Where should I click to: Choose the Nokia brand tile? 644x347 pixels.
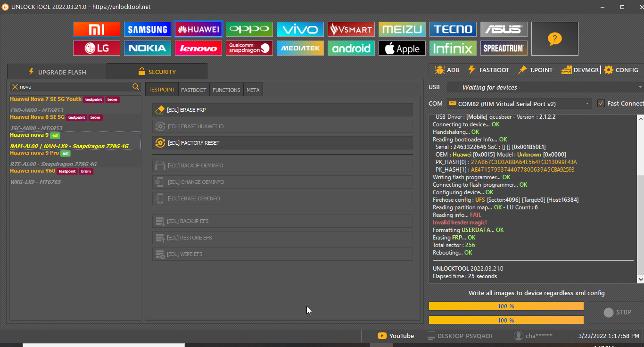[148, 48]
